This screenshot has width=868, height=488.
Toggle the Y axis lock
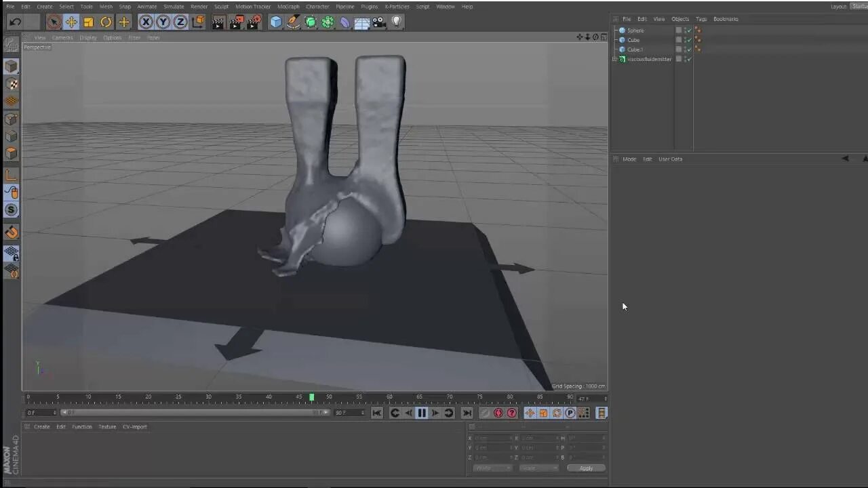click(163, 22)
